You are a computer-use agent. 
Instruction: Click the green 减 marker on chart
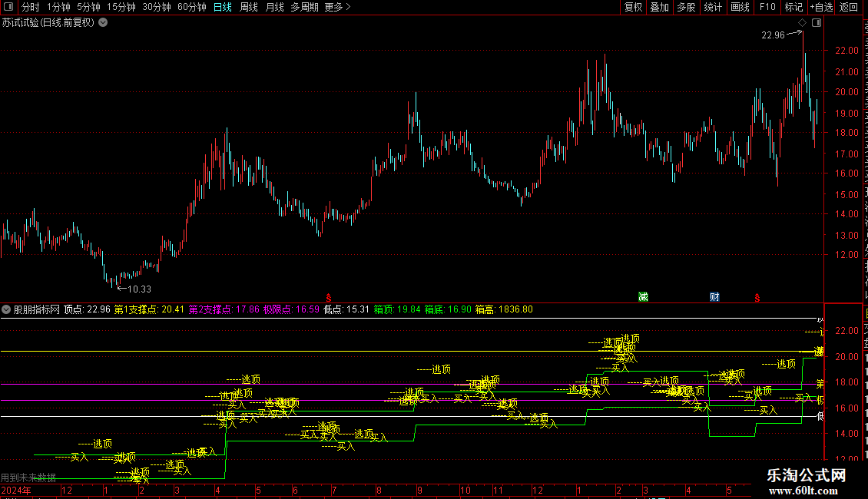click(643, 297)
